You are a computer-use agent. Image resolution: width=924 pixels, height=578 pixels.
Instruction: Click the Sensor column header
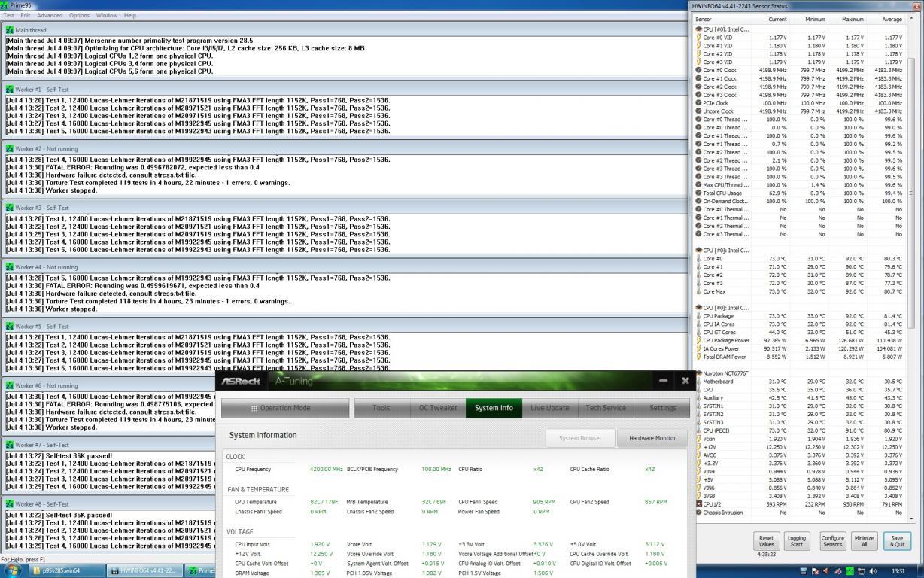[722, 20]
